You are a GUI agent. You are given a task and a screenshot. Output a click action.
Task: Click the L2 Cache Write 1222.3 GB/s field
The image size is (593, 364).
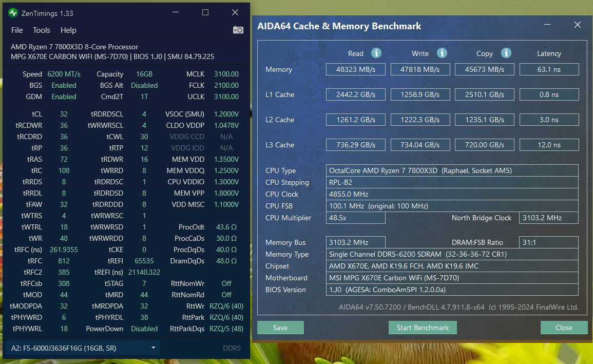pos(420,120)
